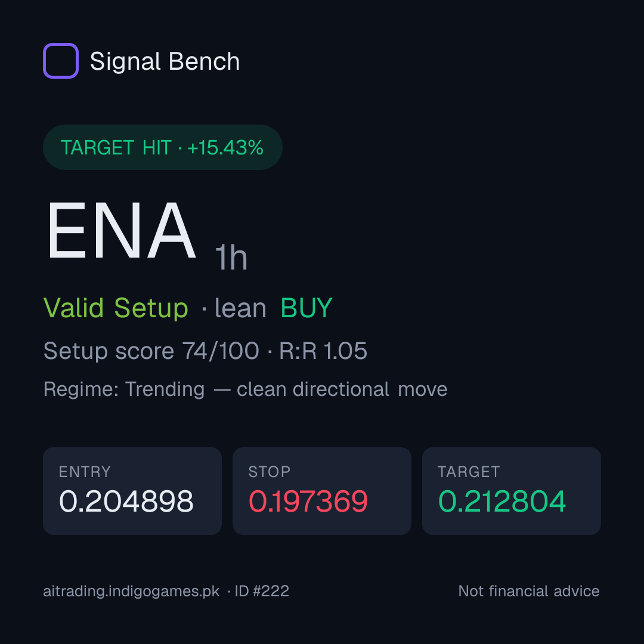644x644 pixels.
Task: Open the TARGET price card
Action: pos(512,491)
